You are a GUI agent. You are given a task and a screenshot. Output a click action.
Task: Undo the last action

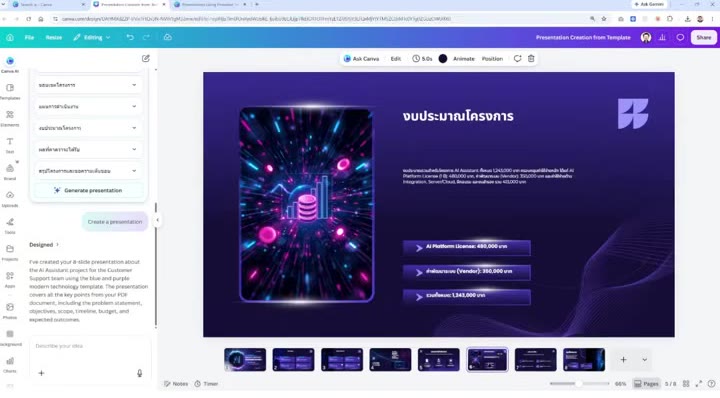130,37
